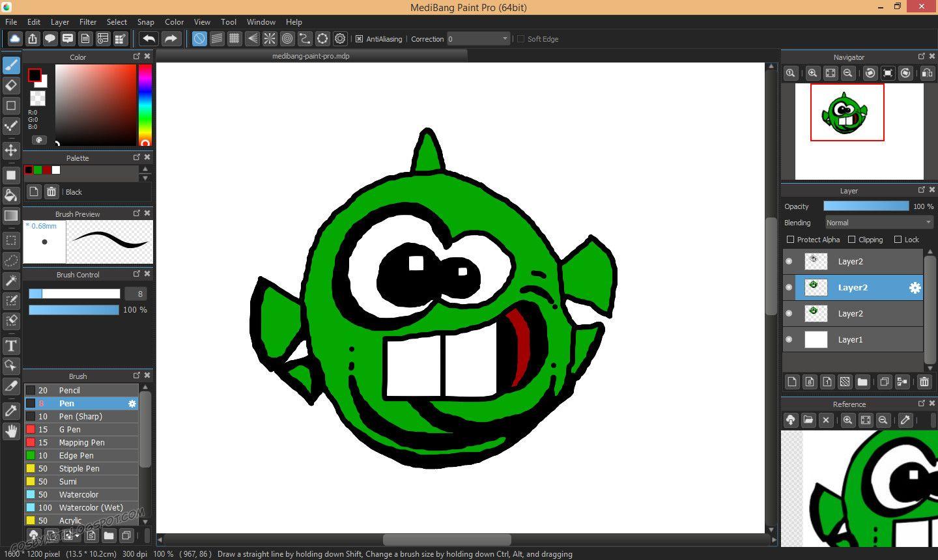Image resolution: width=938 pixels, height=560 pixels.
Task: Create a new layer in the Layer panel
Action: click(x=791, y=382)
